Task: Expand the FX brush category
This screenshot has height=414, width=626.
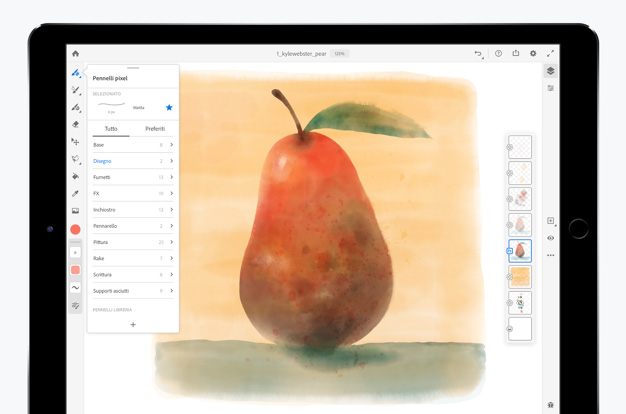Action: click(133, 194)
